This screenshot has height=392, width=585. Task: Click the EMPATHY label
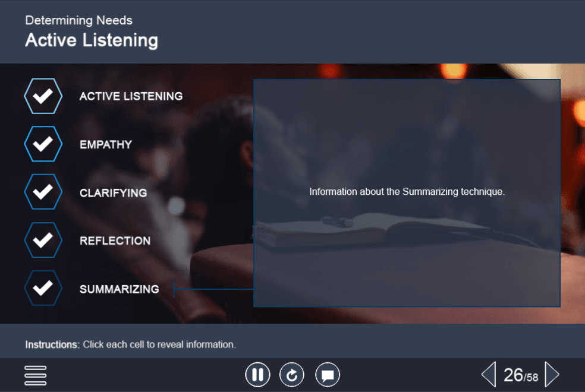106,144
